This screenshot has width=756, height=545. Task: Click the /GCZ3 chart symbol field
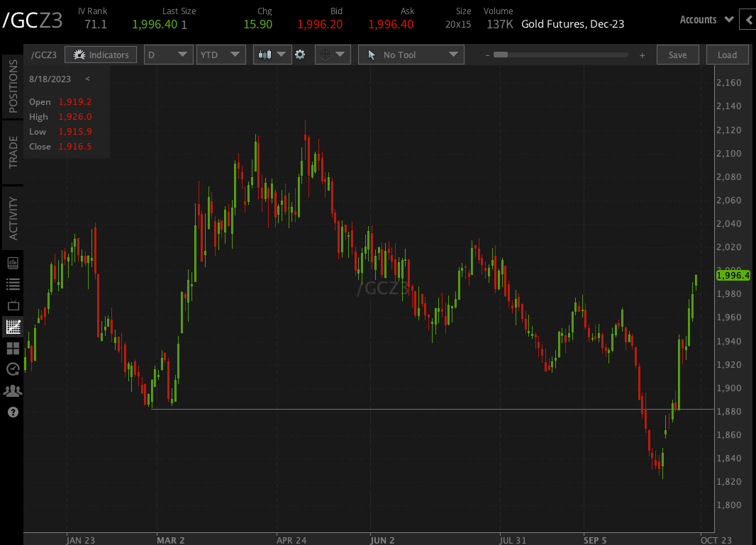[x=44, y=55]
